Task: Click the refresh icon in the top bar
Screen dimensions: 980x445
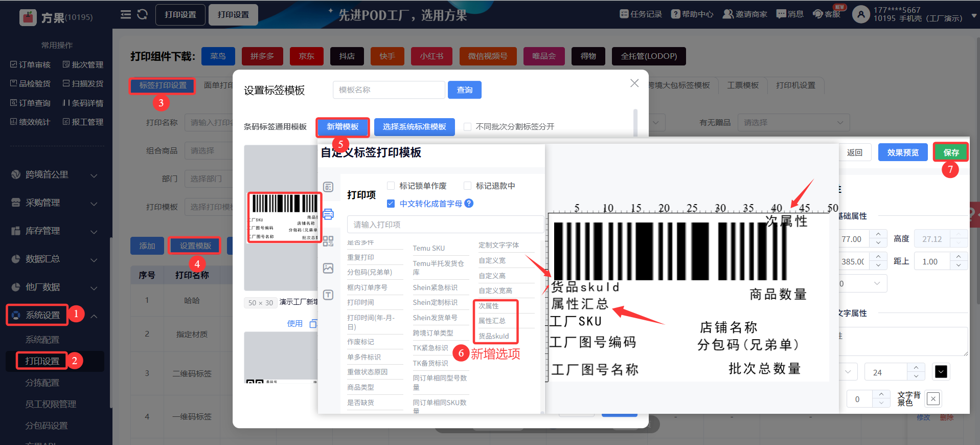Action: coord(143,14)
